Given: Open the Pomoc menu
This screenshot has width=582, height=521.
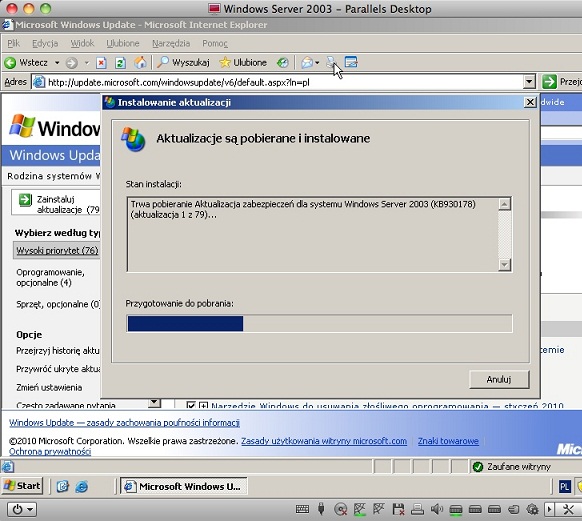Looking at the screenshot, I should click(215, 43).
